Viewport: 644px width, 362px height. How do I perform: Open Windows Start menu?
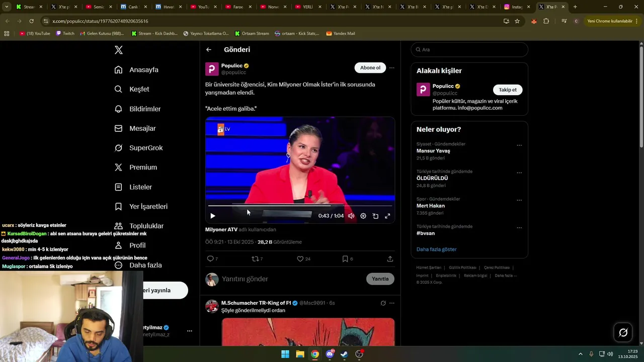point(285,354)
